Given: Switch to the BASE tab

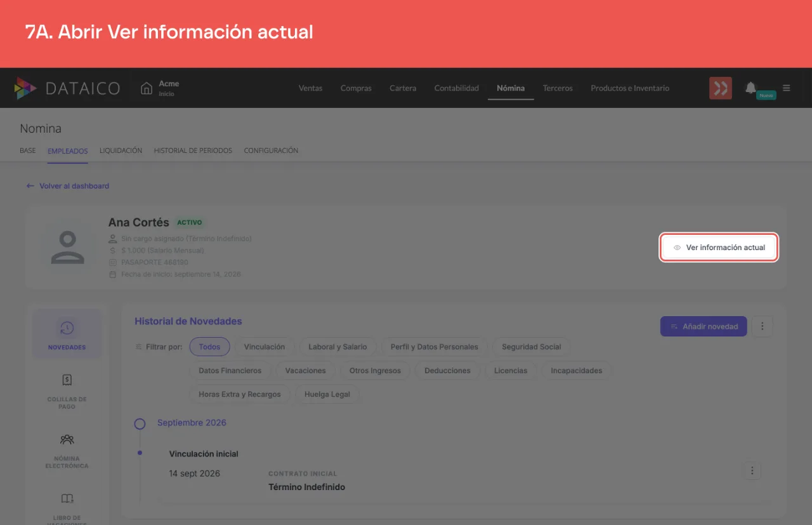Looking at the screenshot, I should [x=28, y=150].
